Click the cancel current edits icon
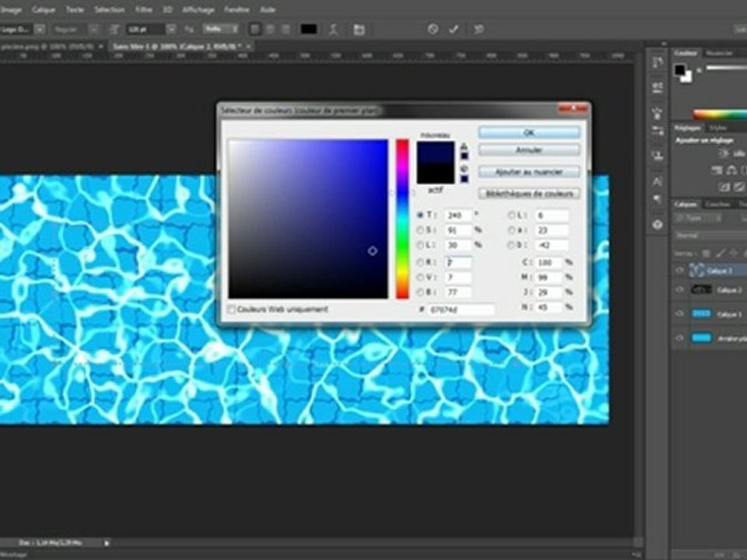747x560 pixels. point(433,30)
